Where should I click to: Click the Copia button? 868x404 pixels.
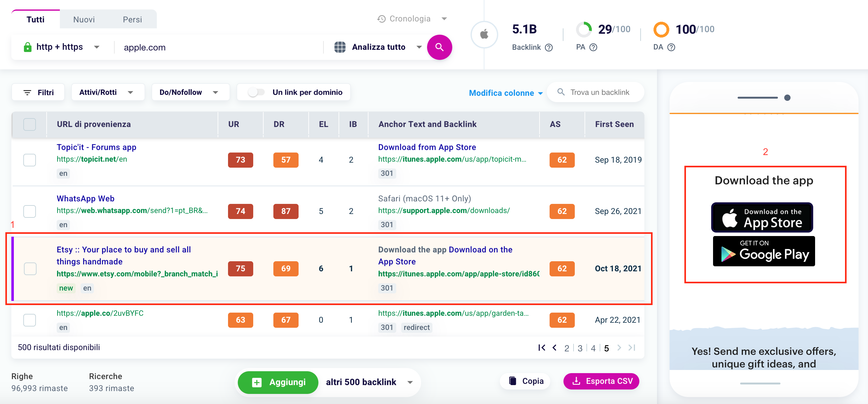click(525, 381)
